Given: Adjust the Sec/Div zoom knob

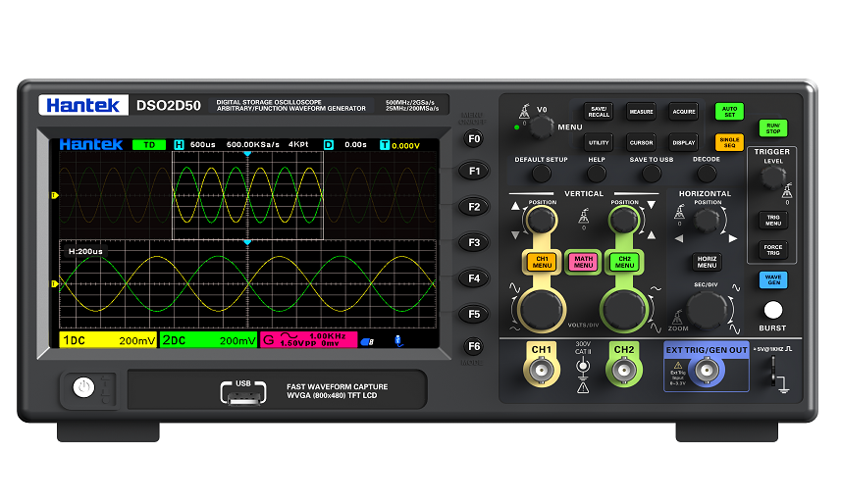Looking at the screenshot, I should pos(707,311).
